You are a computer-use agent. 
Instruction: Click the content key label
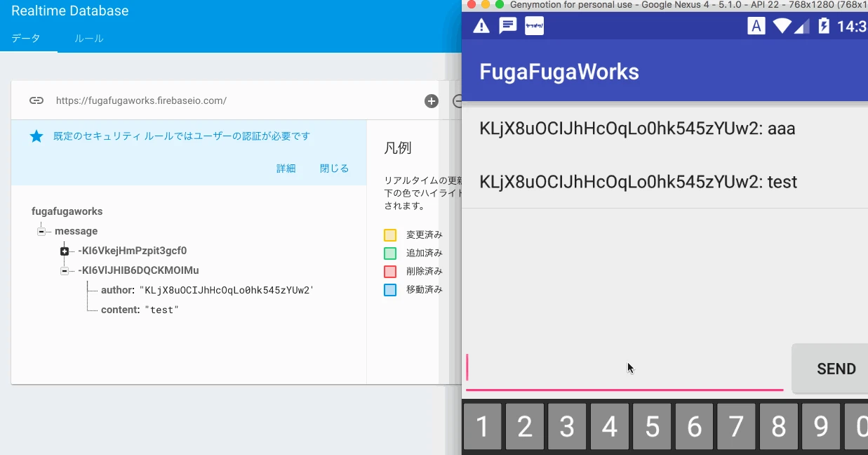121,310
